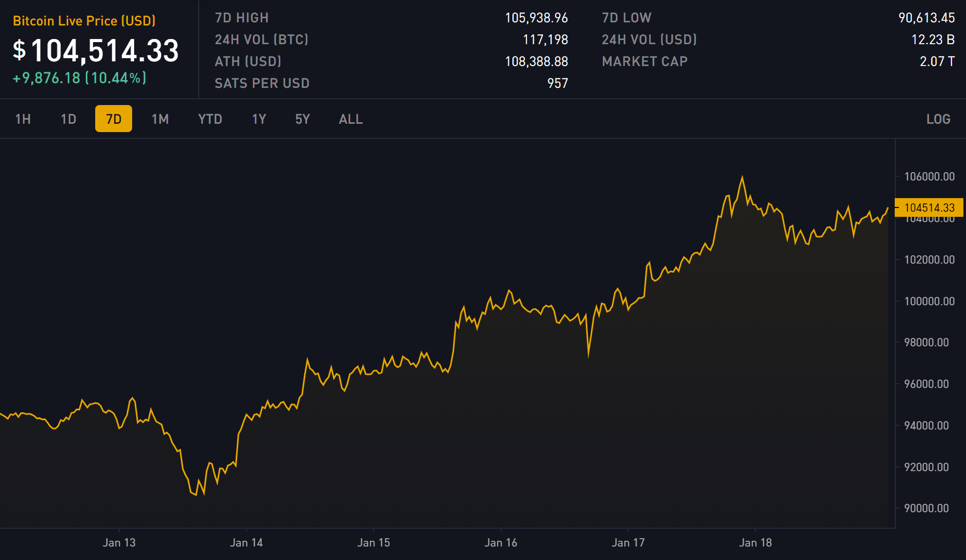966x560 pixels.
Task: Open the 5Y price chart
Action: 302,119
